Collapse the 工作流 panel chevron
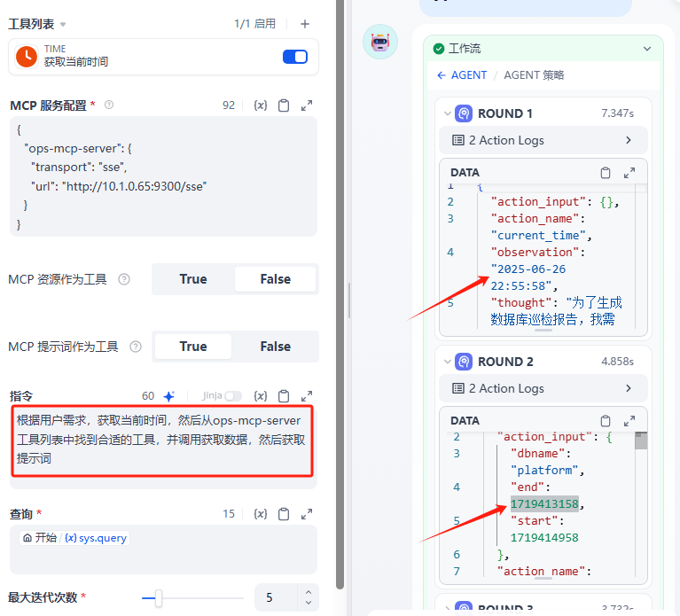Viewport: 680px width, 616px height. pyautogui.click(x=647, y=49)
